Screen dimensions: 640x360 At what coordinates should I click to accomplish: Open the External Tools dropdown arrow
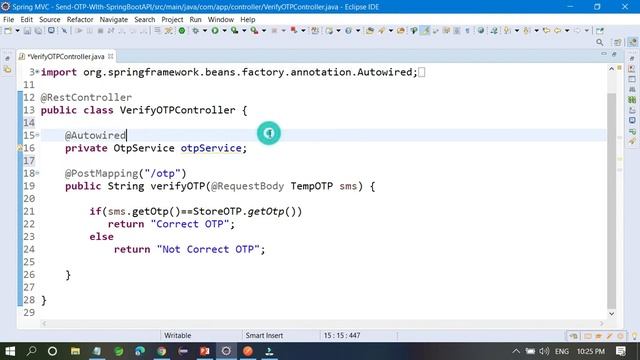tap(264, 31)
